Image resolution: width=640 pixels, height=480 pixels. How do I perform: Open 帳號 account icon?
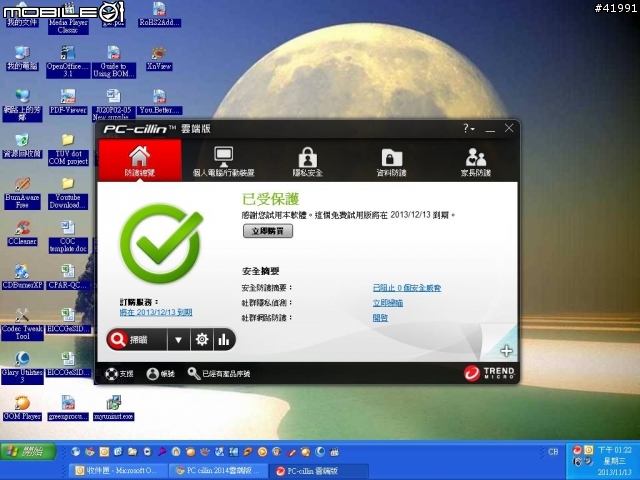(x=160, y=373)
